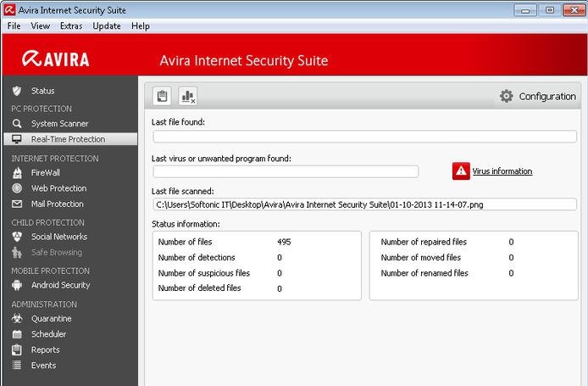This screenshot has width=588, height=386.
Task: Open the View menu
Action: tap(40, 26)
